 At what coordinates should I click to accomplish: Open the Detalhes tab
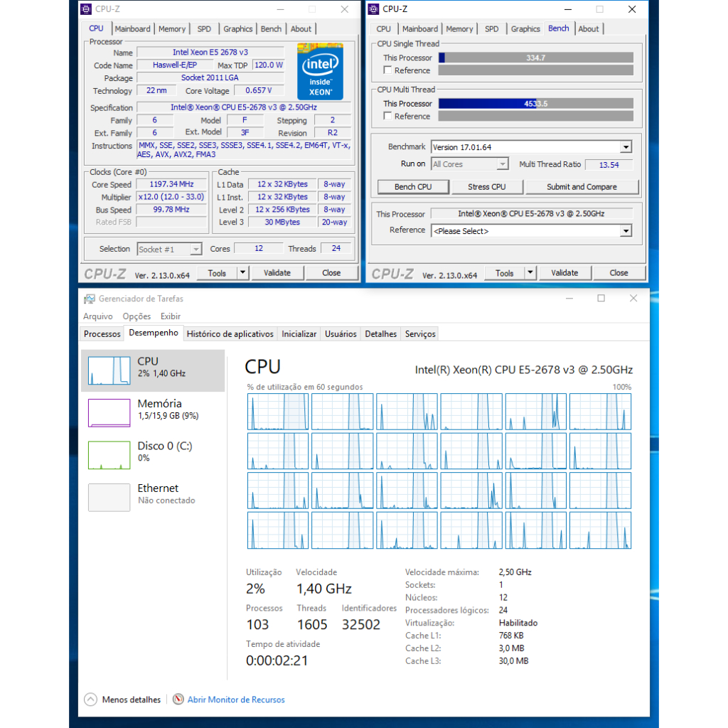[381, 334]
